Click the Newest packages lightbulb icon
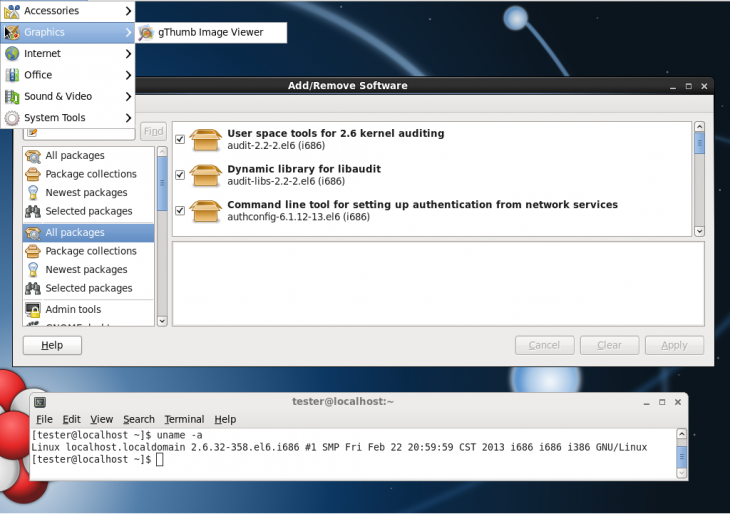Viewport: 730px width, 514px height. point(33,193)
